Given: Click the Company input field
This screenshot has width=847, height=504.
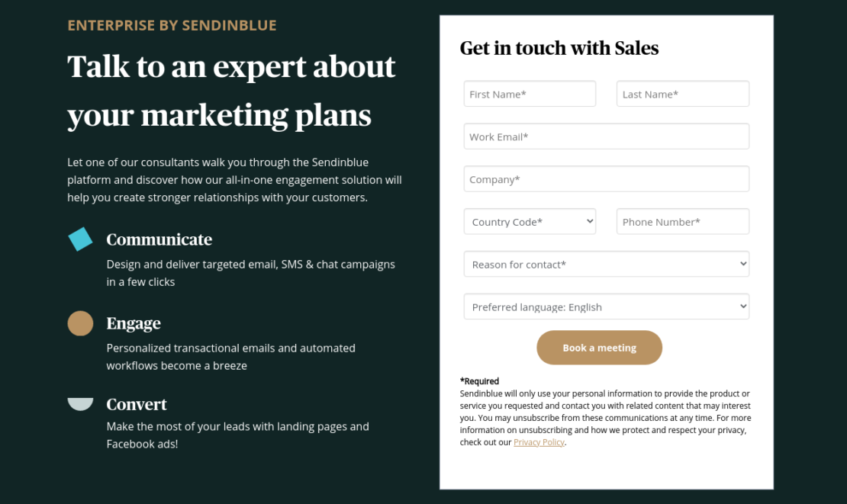Looking at the screenshot, I should [x=606, y=178].
